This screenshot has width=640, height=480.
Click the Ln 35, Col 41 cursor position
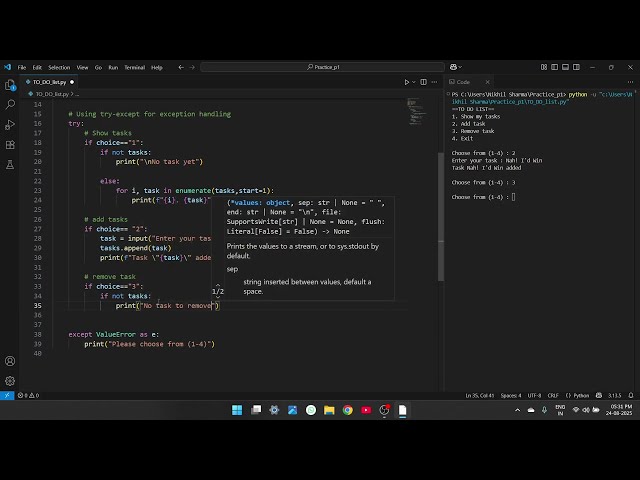[x=480, y=395]
